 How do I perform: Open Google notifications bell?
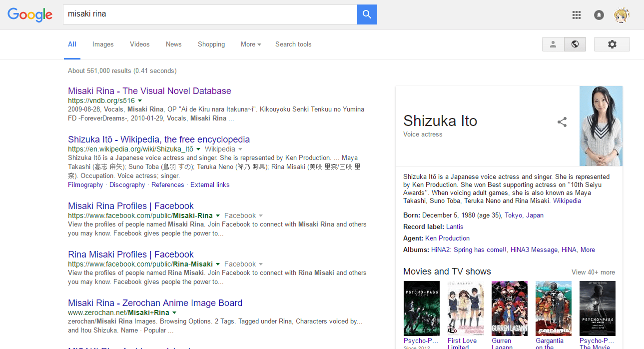coord(599,15)
